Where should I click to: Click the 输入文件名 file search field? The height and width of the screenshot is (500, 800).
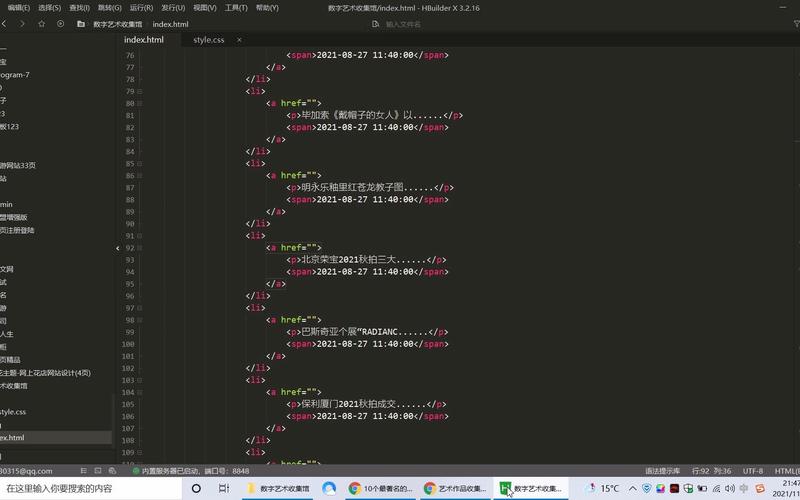coord(403,24)
